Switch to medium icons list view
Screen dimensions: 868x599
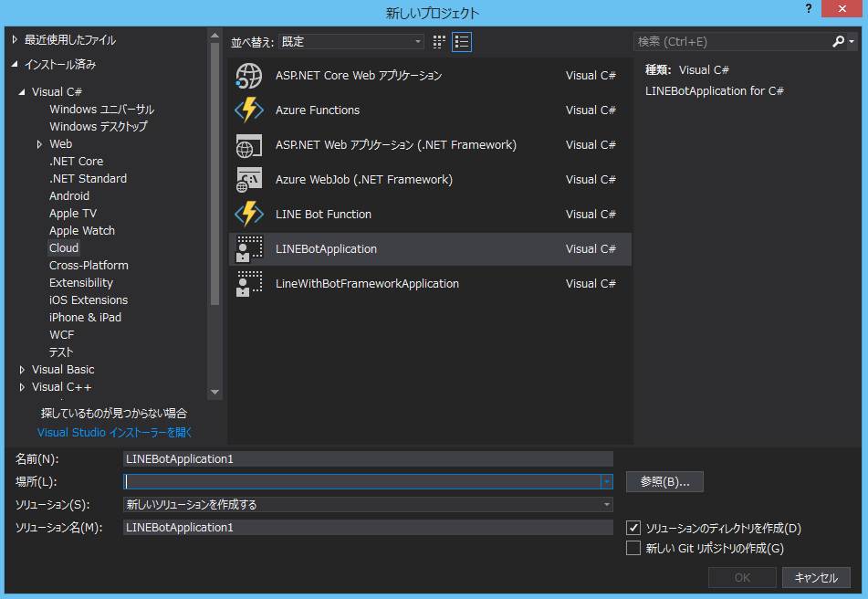(462, 42)
